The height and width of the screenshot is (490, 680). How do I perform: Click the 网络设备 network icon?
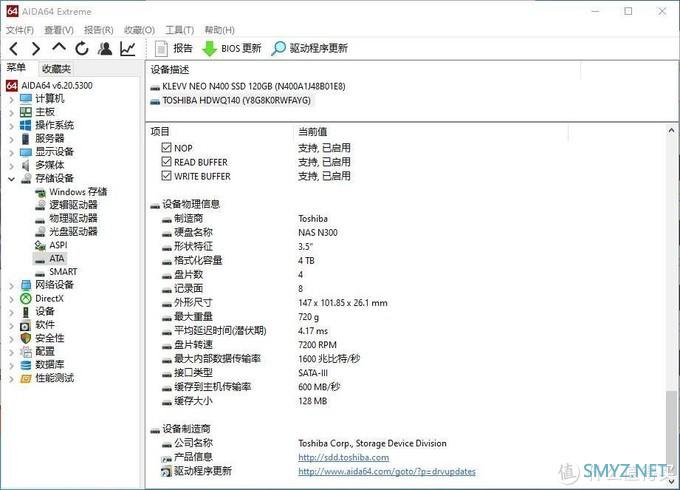pyautogui.click(x=26, y=285)
